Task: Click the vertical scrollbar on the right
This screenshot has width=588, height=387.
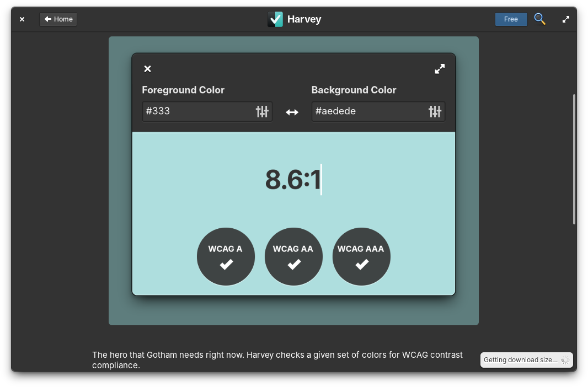Action: pyautogui.click(x=574, y=159)
